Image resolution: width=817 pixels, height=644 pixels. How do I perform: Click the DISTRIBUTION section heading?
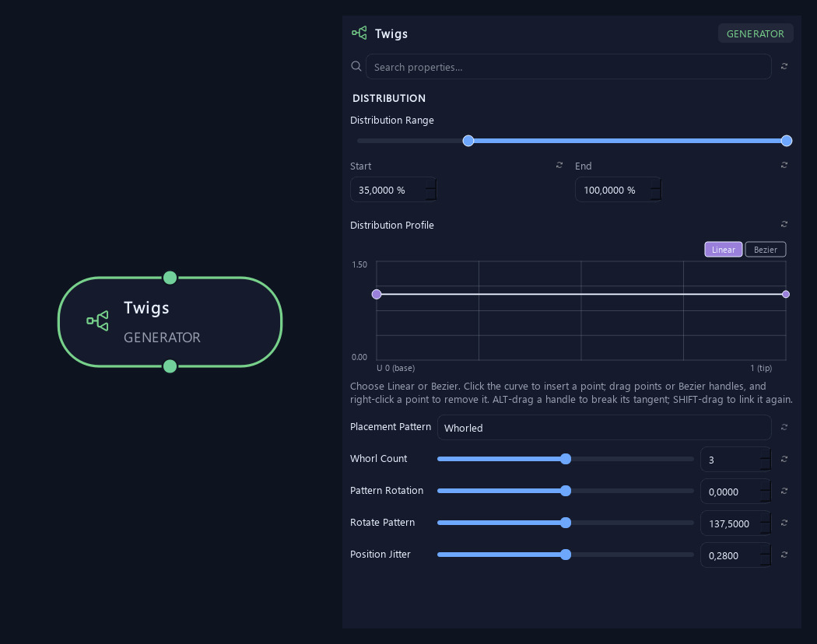tap(389, 98)
